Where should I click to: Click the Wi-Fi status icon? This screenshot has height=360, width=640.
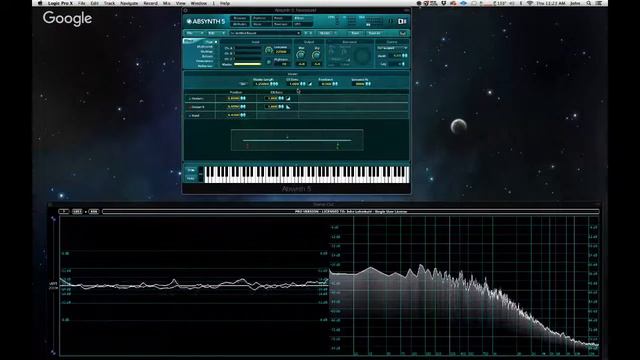pyautogui.click(x=530, y=3)
